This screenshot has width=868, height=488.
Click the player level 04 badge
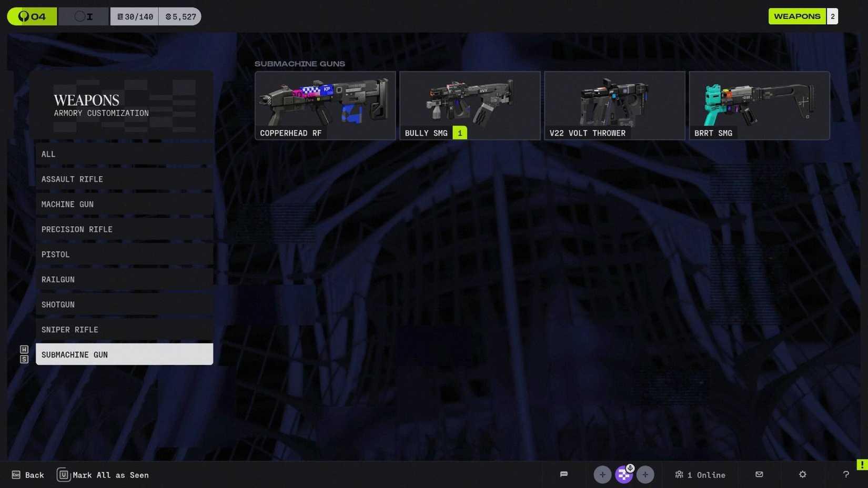[32, 16]
